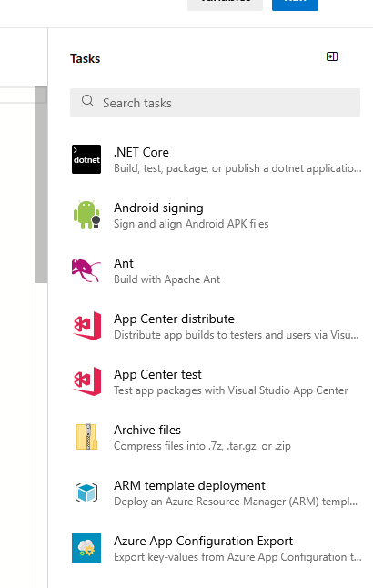Click the App Center test icon

tap(86, 381)
